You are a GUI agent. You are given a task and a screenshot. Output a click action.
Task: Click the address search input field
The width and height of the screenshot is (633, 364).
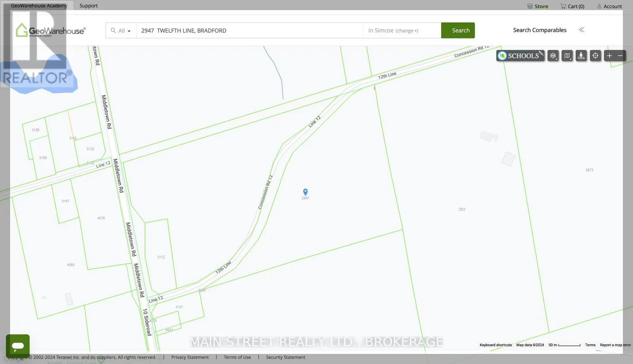click(250, 30)
